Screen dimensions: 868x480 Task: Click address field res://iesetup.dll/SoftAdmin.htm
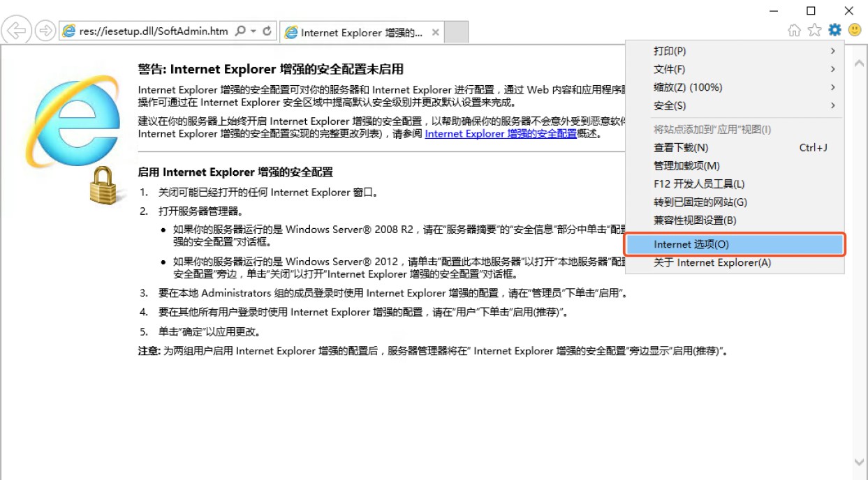pyautogui.click(x=154, y=31)
